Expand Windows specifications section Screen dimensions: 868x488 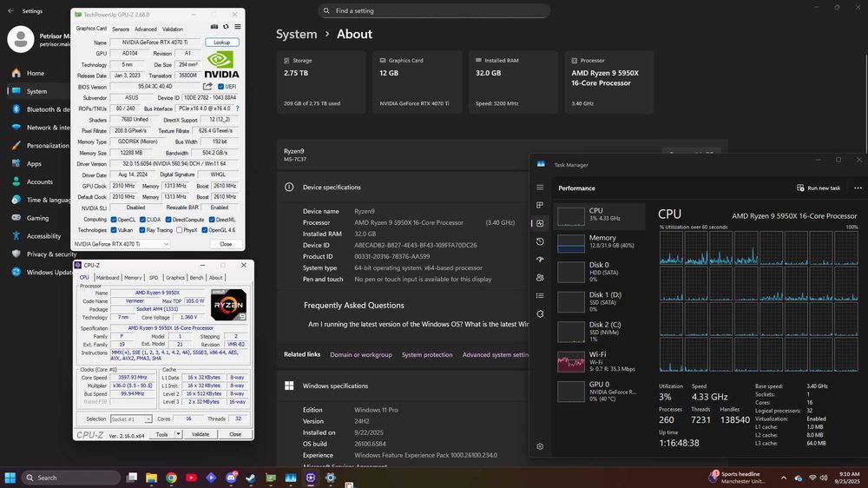(x=403, y=386)
